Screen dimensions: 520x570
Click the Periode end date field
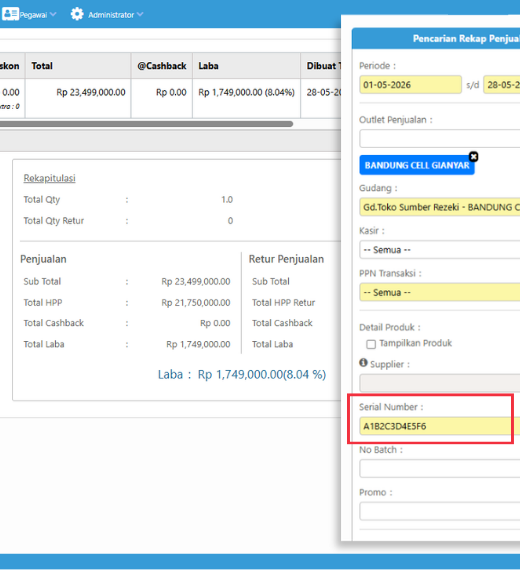(x=502, y=85)
